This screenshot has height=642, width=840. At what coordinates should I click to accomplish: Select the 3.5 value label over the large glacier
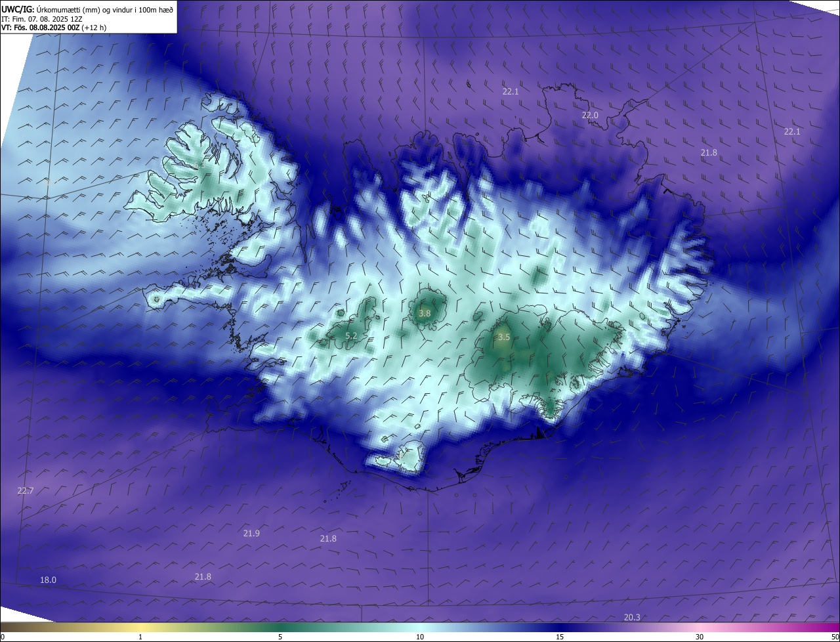[503, 337]
